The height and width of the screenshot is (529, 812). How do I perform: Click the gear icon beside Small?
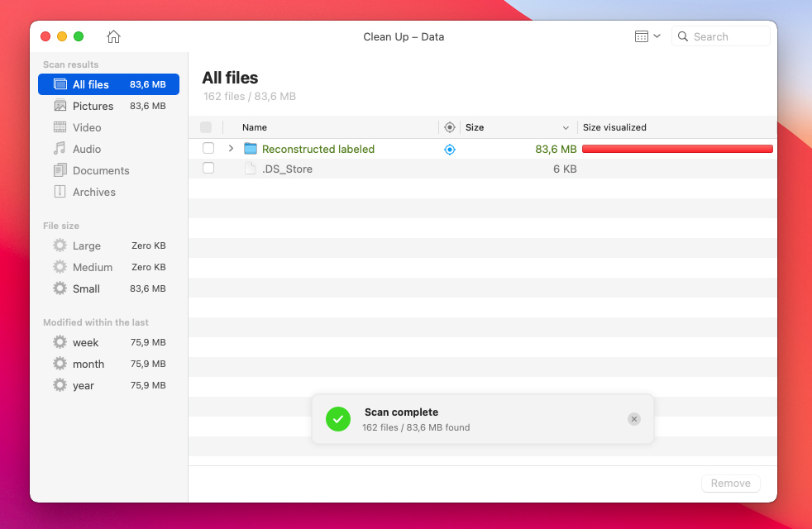point(60,288)
